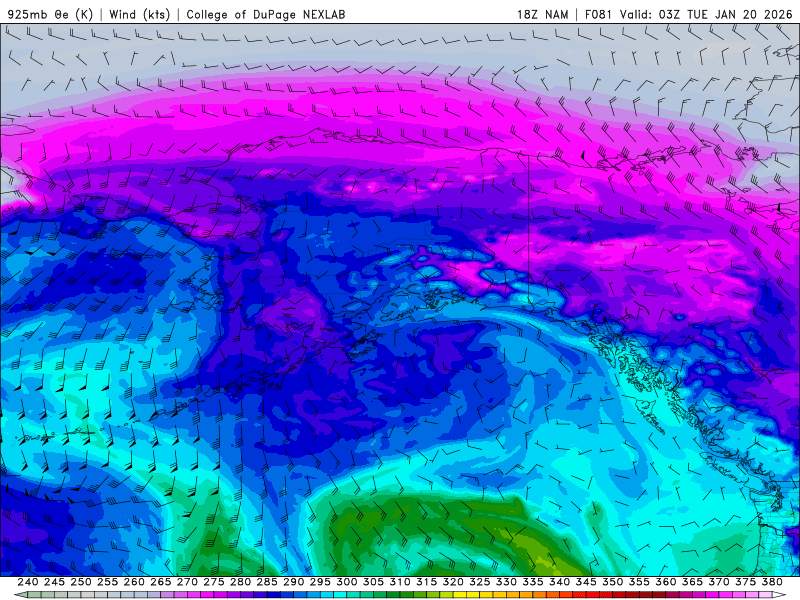Click the 275 value on the color scale
Screen dimensions: 800x600
coord(214,582)
